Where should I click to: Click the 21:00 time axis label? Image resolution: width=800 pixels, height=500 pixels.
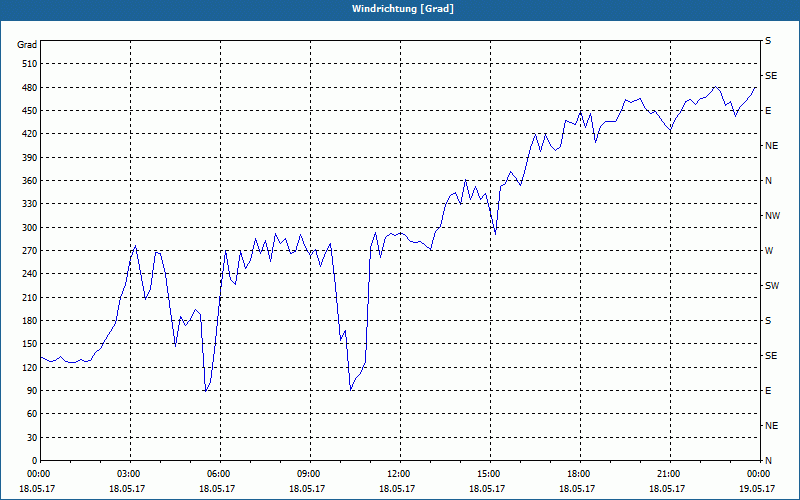[670, 473]
